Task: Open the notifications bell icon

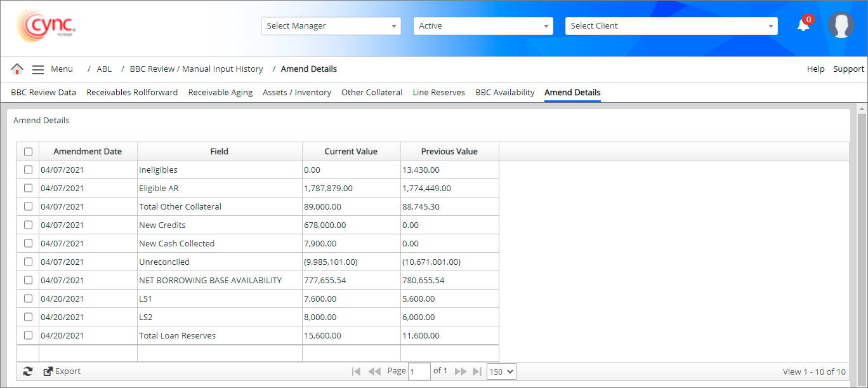Action: coord(803,25)
